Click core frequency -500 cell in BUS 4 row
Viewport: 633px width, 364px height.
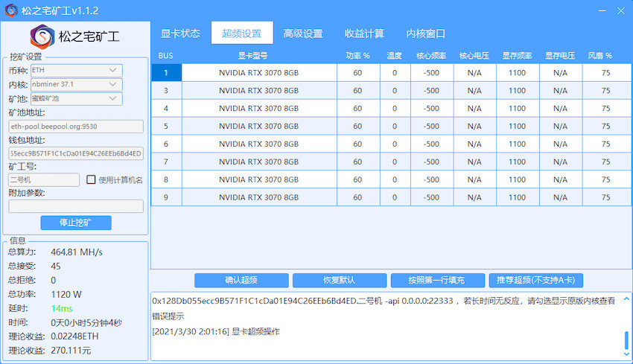point(431,108)
